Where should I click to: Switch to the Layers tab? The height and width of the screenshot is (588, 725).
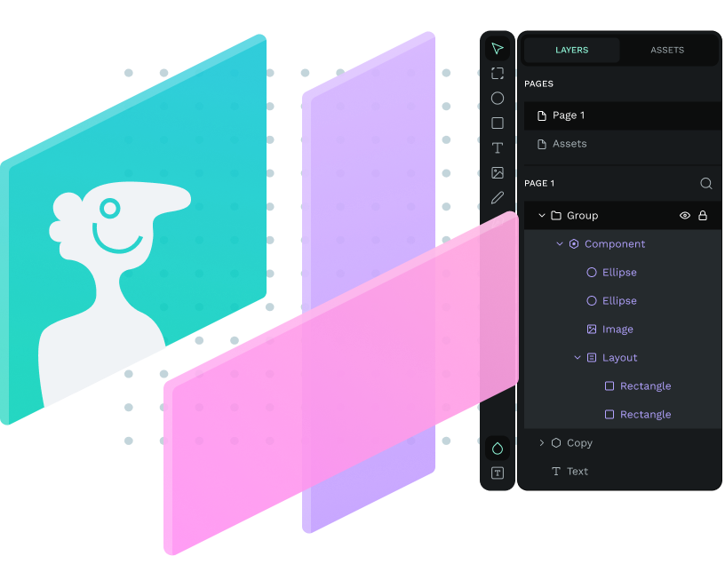pos(572,50)
